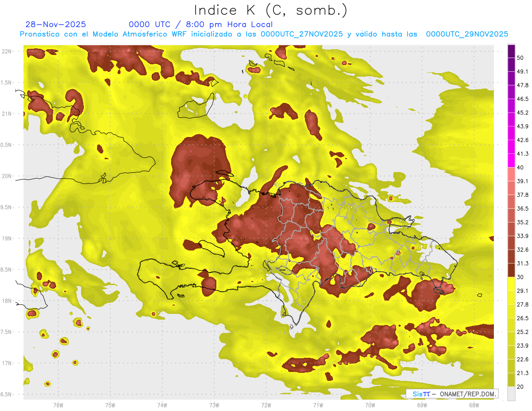Click magenta swatch between 41.3 and 42.6

click(x=511, y=147)
